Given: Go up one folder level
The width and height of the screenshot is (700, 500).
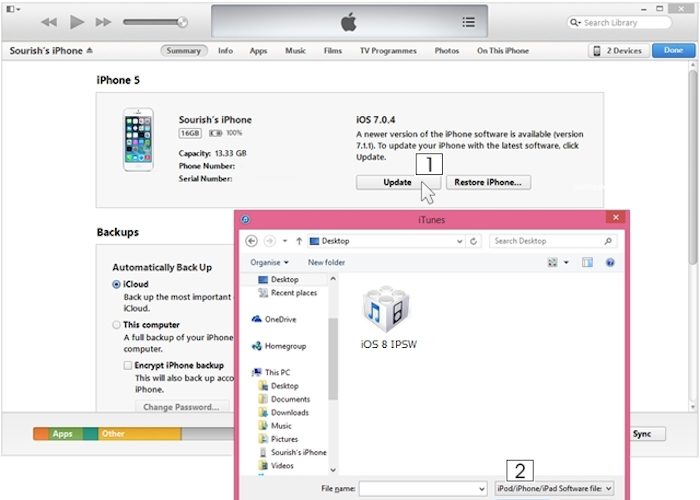Looking at the screenshot, I should pyautogui.click(x=298, y=241).
